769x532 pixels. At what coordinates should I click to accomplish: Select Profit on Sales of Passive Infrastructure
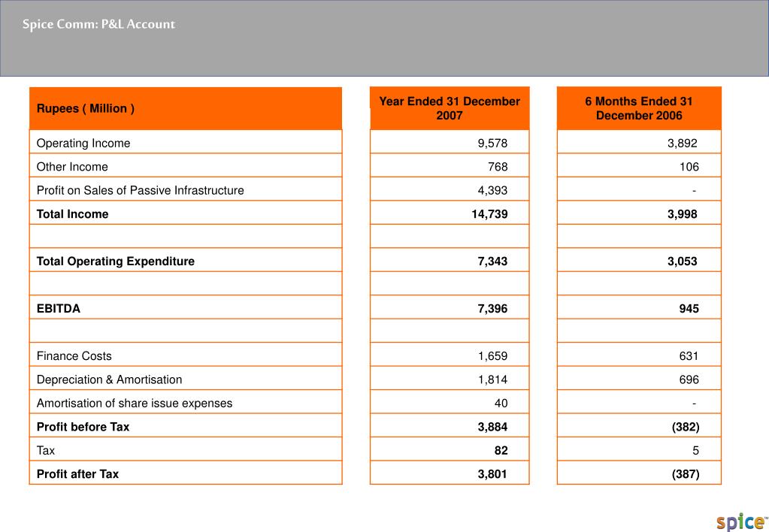pyautogui.click(x=141, y=190)
